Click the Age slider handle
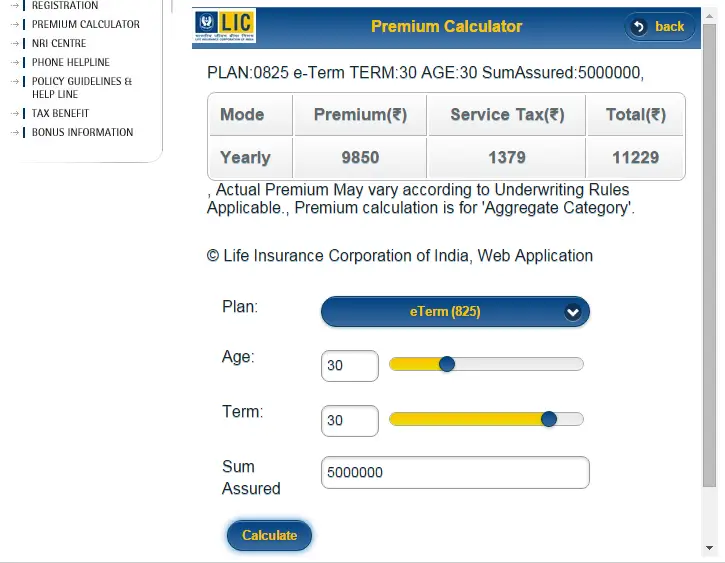This screenshot has width=725, height=563. click(x=447, y=364)
